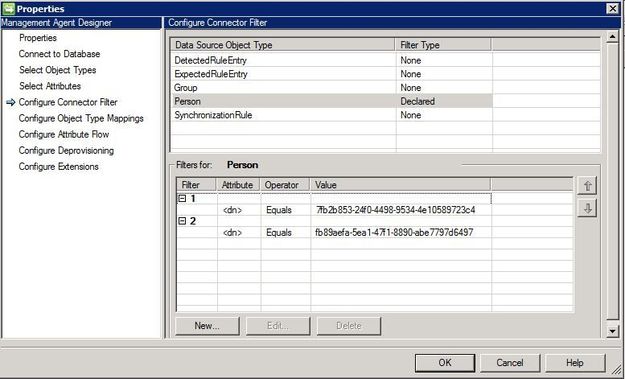Image resolution: width=625 pixels, height=379 pixels.
Task: Click None filter type for ExpectedRuleEntry
Action: pyautogui.click(x=411, y=74)
